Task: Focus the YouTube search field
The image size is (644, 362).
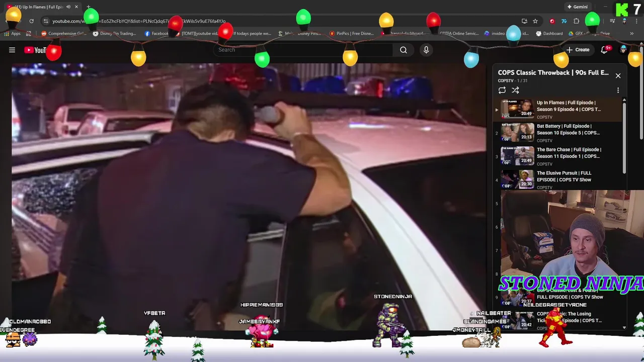Action: tap(304, 50)
